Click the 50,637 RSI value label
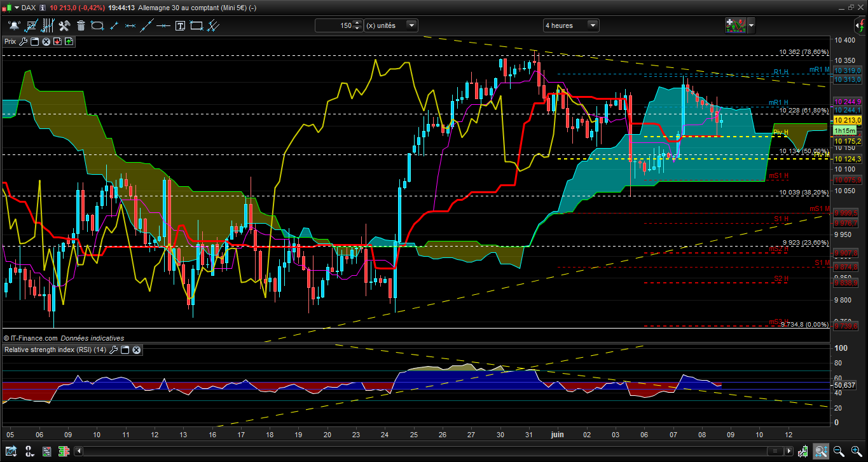Image resolution: width=868 pixels, height=462 pixels. (x=845, y=385)
